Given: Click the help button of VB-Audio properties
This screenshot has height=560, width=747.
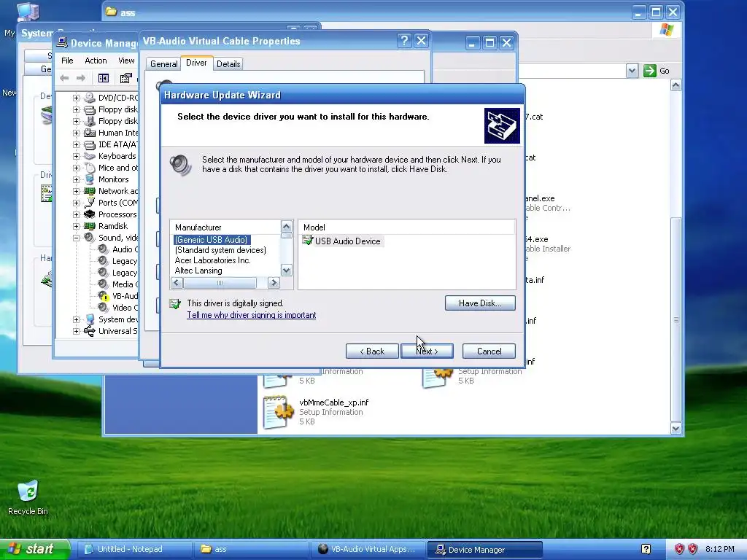Looking at the screenshot, I should 404,41.
